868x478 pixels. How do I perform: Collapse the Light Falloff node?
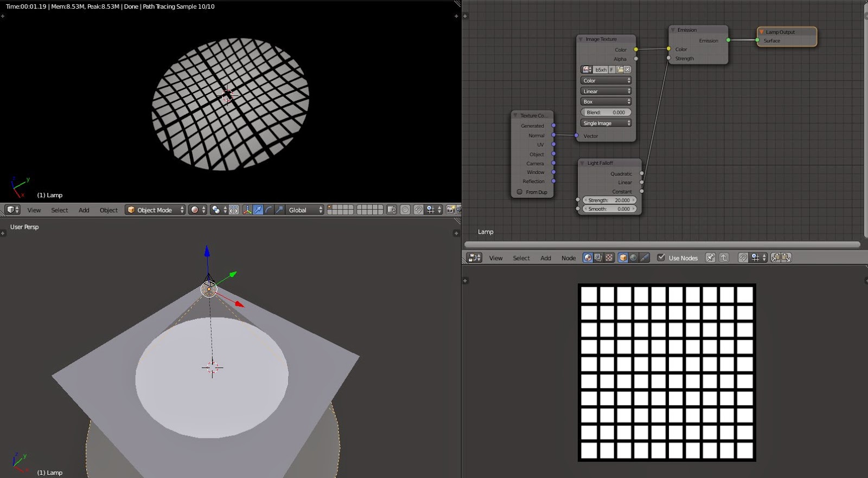point(583,163)
